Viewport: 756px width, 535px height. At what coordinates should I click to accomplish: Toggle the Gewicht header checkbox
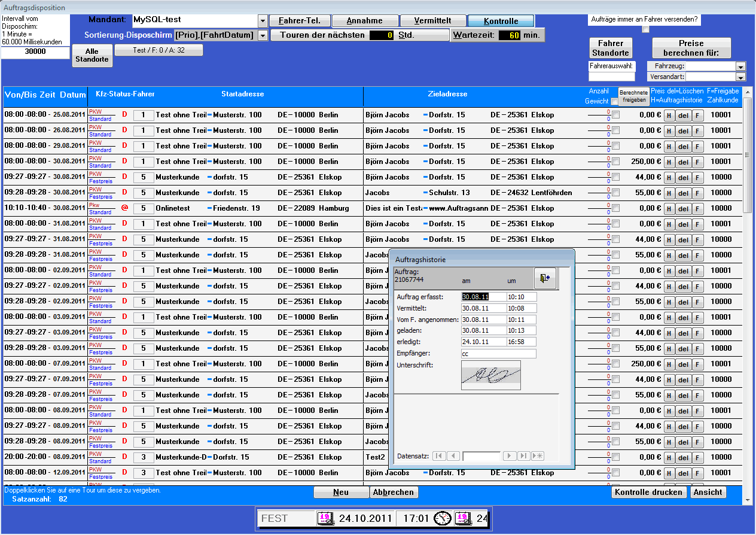tap(614, 101)
